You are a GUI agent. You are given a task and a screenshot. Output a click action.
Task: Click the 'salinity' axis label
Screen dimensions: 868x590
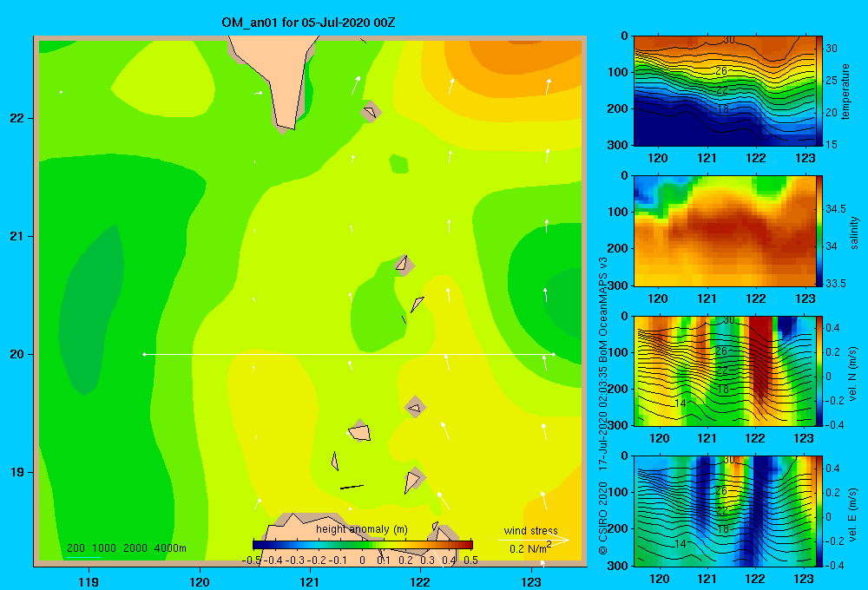coord(853,233)
